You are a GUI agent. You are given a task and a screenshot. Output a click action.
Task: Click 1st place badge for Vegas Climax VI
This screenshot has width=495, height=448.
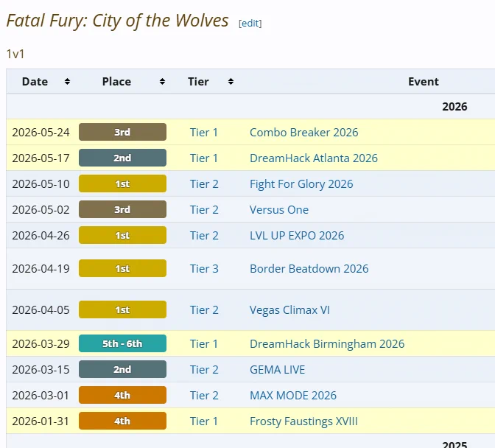click(x=122, y=309)
